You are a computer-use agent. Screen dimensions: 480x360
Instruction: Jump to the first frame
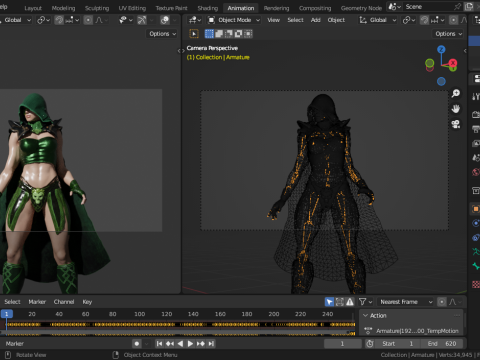pyautogui.click(x=159, y=344)
